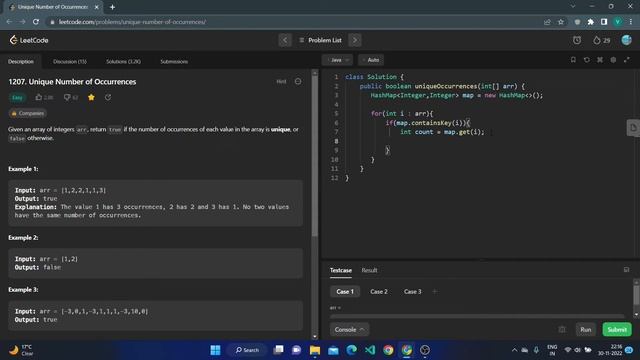
Task: Click the browser address bar
Action: click(x=294, y=22)
